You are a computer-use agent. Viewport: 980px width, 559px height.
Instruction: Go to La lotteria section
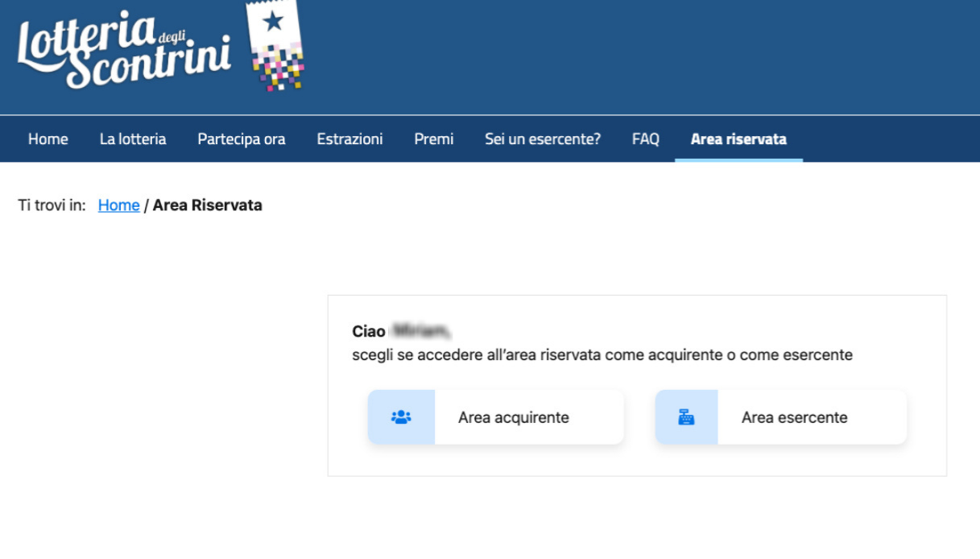tap(133, 139)
